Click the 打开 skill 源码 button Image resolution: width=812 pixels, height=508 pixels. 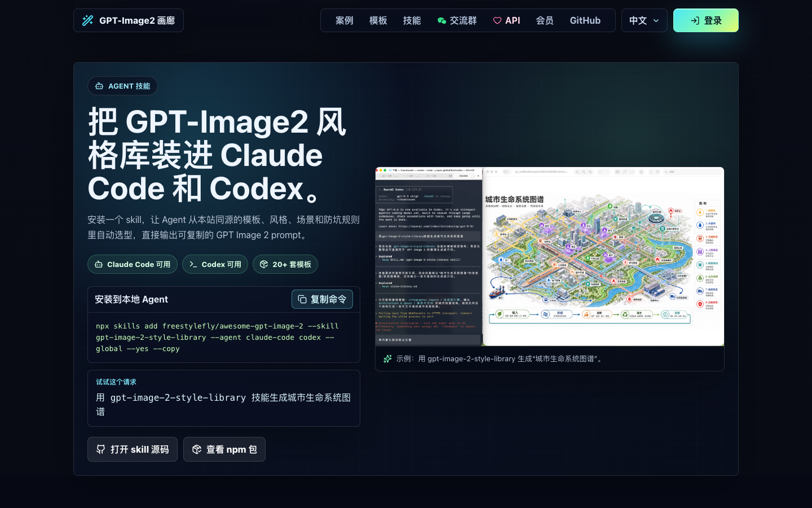pyautogui.click(x=133, y=449)
